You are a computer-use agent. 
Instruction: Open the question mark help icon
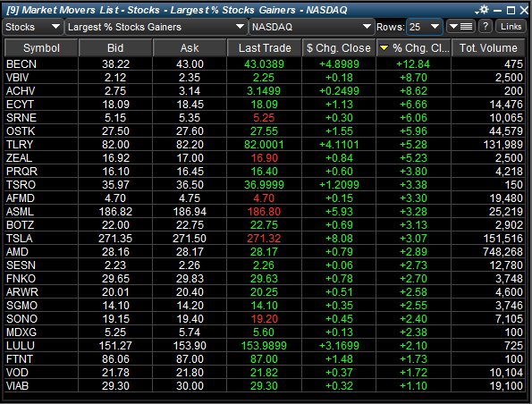click(486, 27)
